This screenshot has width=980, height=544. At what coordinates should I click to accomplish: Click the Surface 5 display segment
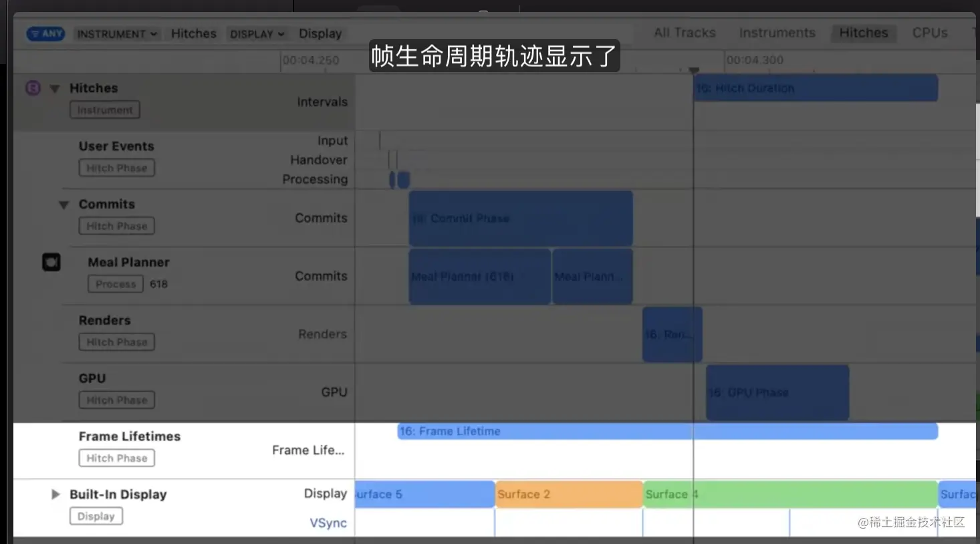pyautogui.click(x=424, y=495)
